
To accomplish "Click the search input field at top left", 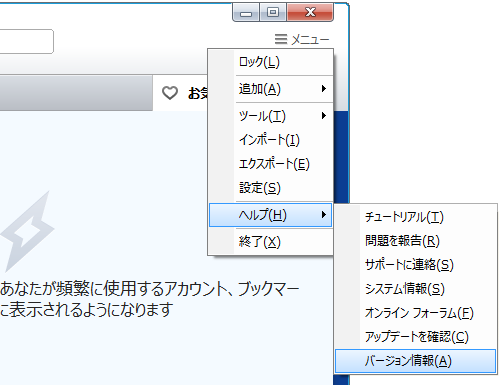I will click(x=27, y=41).
